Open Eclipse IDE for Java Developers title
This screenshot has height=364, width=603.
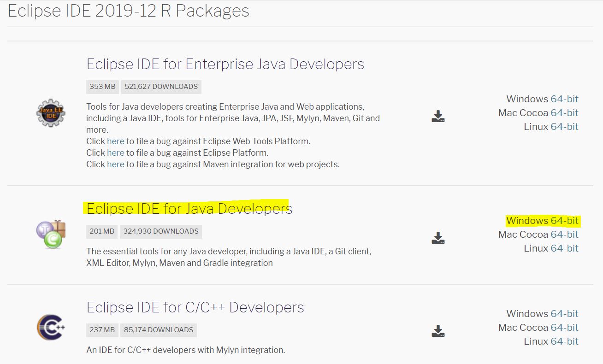[x=189, y=209]
